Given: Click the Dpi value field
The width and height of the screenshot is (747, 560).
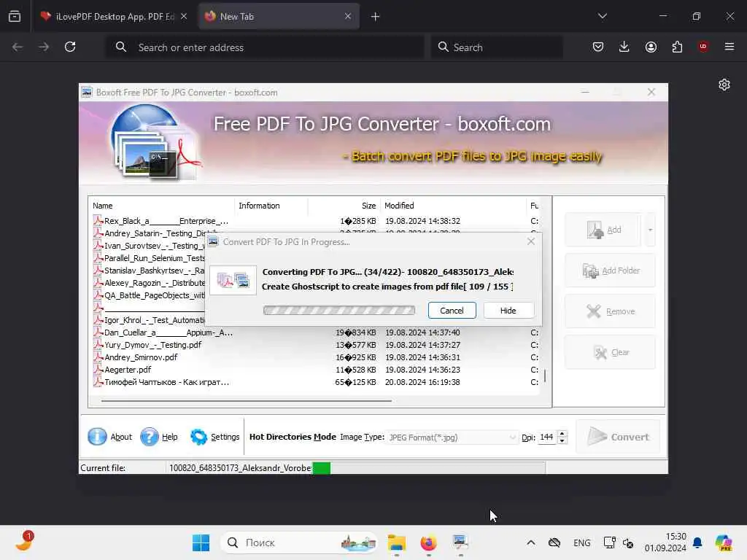Looking at the screenshot, I should point(547,437).
